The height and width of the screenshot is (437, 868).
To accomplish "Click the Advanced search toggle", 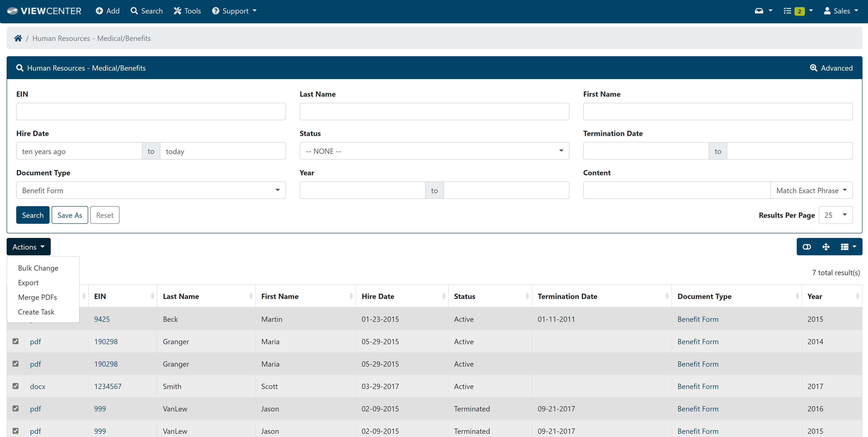I will tap(831, 68).
